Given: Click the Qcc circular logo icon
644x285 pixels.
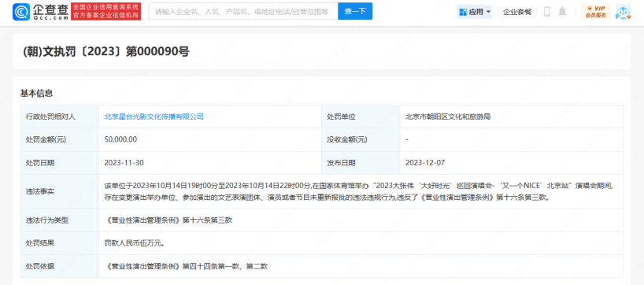Looking at the screenshot, I should [21, 12].
